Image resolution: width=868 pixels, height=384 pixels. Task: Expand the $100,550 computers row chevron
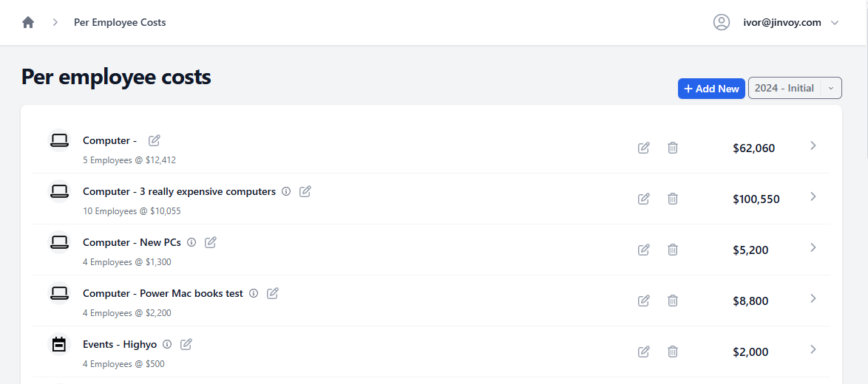[813, 196]
